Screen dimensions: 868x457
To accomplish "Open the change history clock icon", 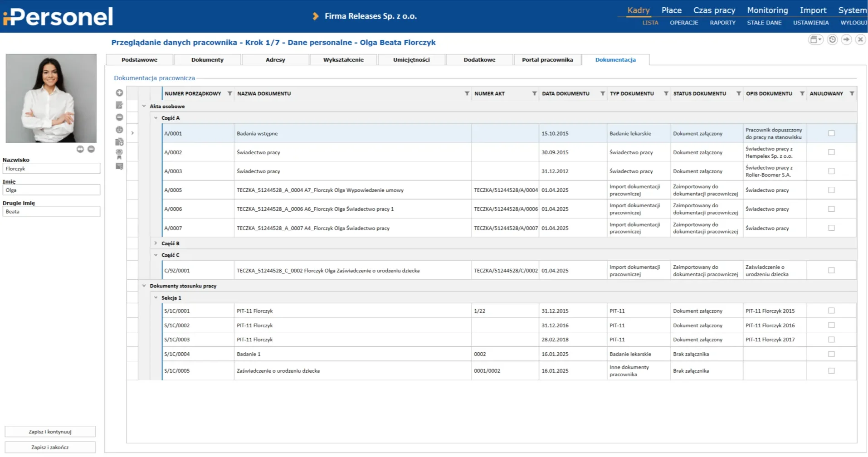I will (832, 40).
